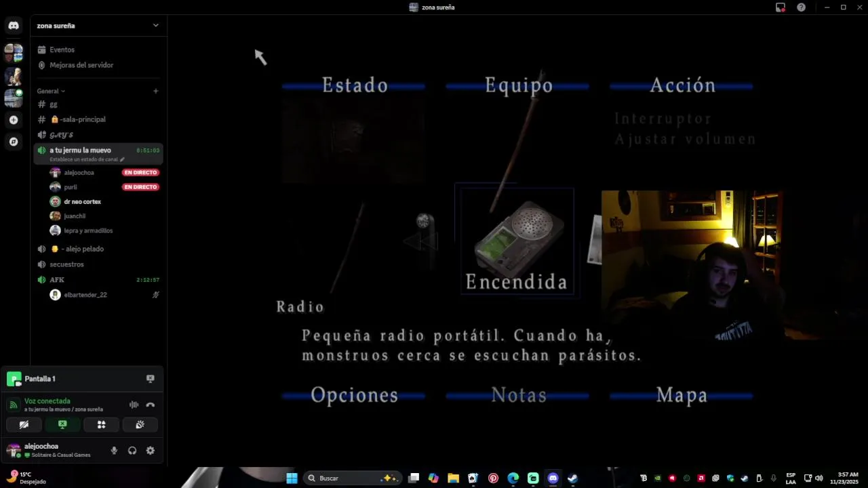Select user lepra y armadillos
The image size is (868, 488).
[88, 230]
